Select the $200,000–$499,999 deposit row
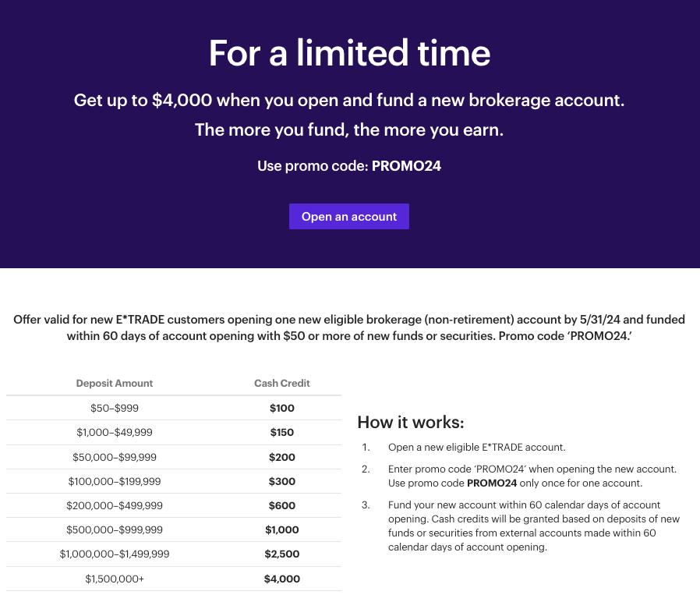The width and height of the screenshot is (700, 609). point(174,505)
